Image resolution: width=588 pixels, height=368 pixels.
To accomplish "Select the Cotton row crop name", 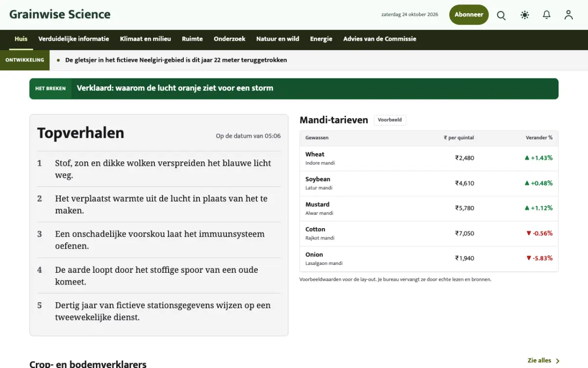I will pyautogui.click(x=315, y=230).
